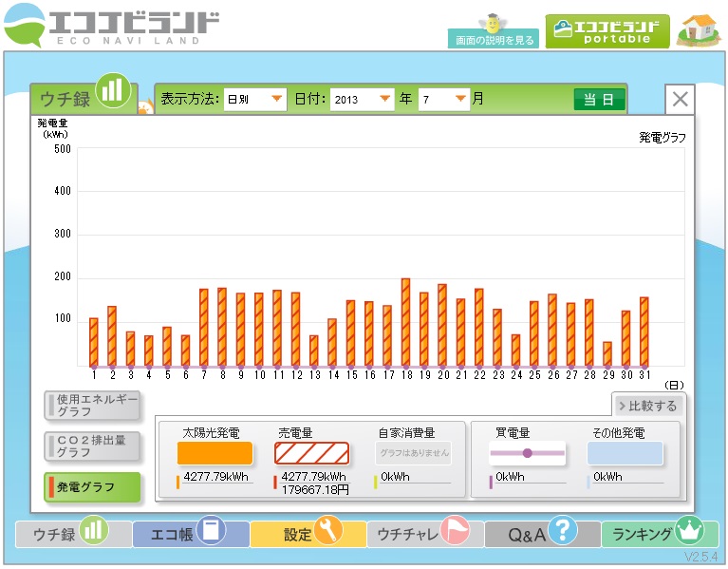
Task: Click the light blue その他発電 swatch
Action: [625, 453]
